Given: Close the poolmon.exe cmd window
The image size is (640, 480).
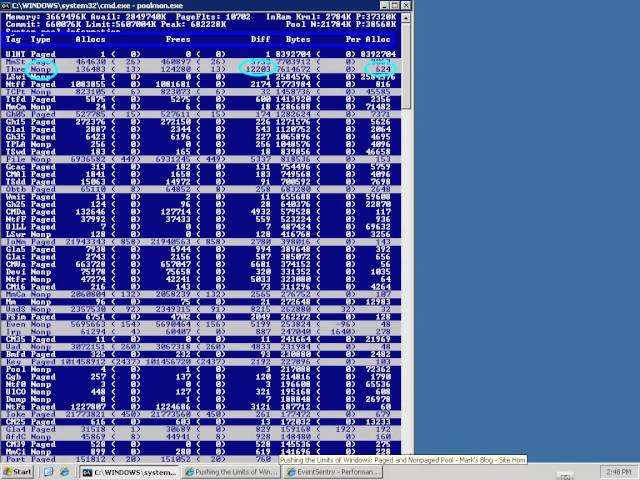Looking at the screenshot, I should click(x=406, y=5).
